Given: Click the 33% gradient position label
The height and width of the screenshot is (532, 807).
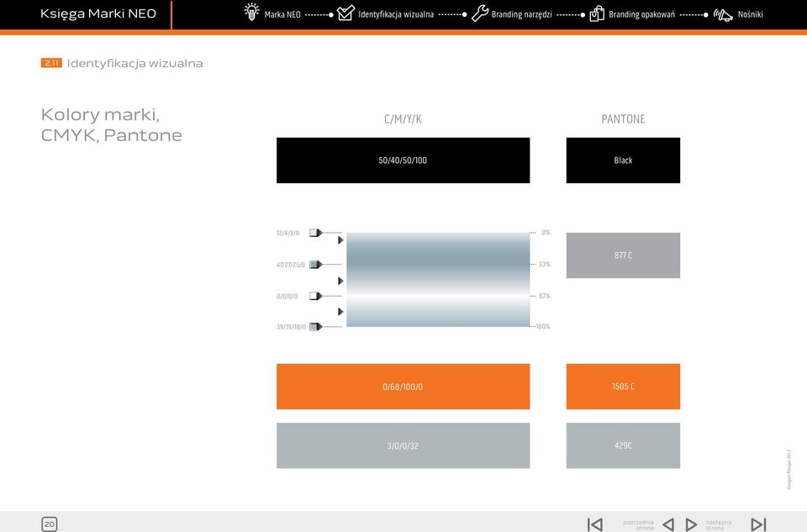Looking at the screenshot, I should (544, 264).
